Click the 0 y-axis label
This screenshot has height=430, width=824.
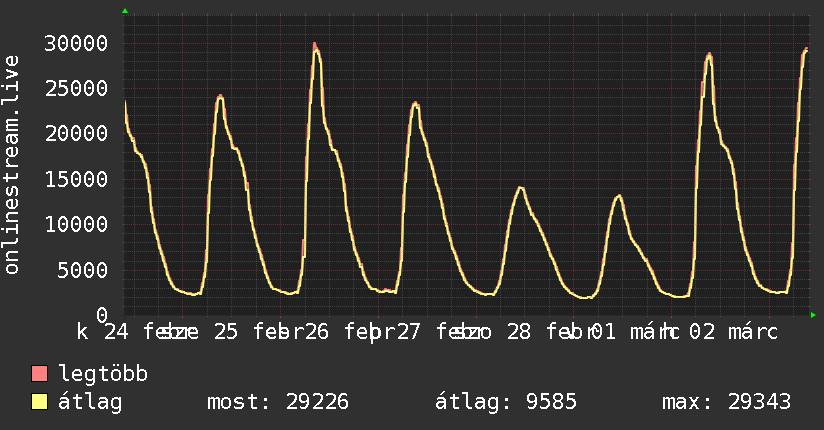(102, 316)
